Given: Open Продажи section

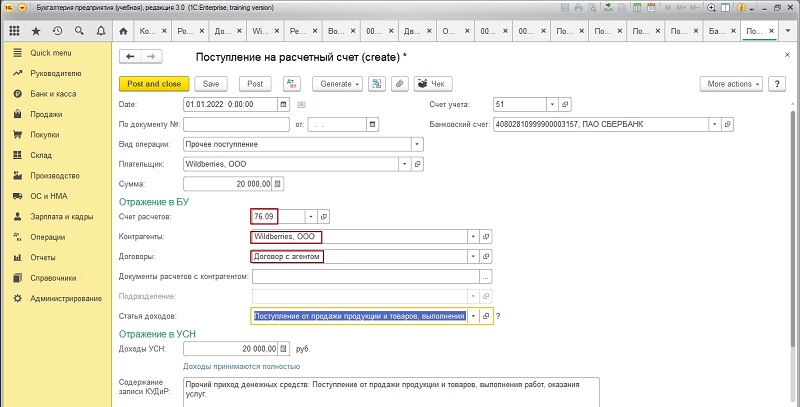Looking at the screenshot, I should click(x=46, y=114).
